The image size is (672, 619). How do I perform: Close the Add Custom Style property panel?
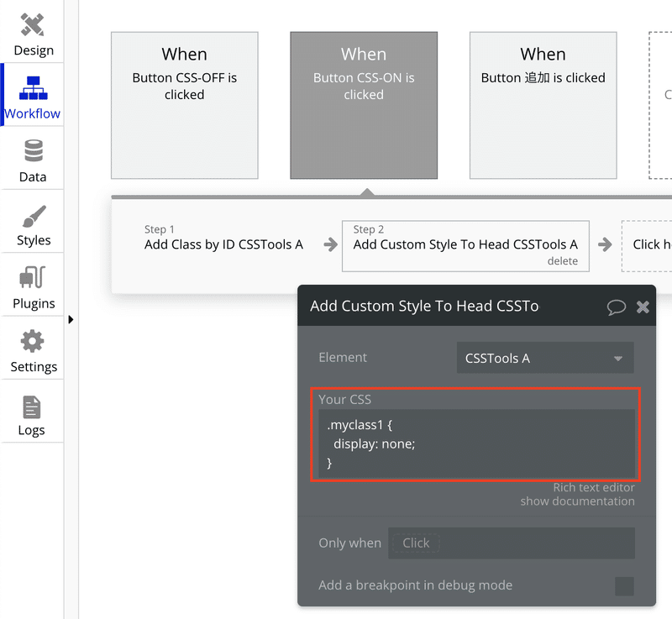[643, 307]
